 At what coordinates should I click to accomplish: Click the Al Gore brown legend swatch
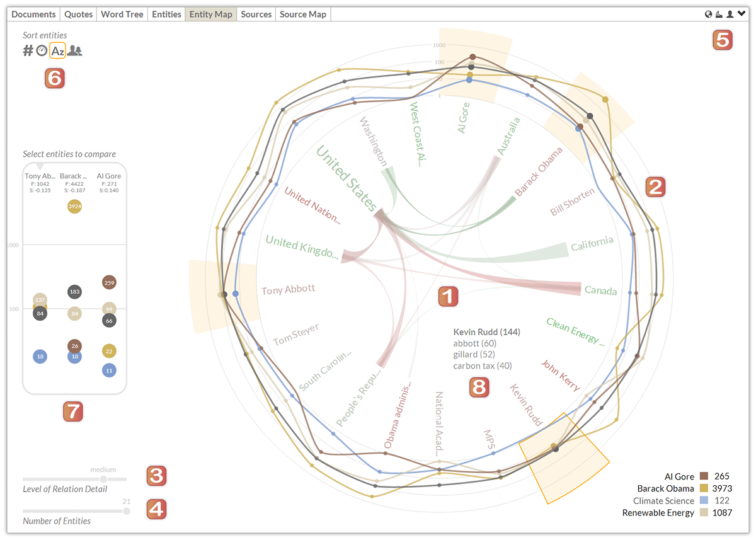(x=704, y=476)
